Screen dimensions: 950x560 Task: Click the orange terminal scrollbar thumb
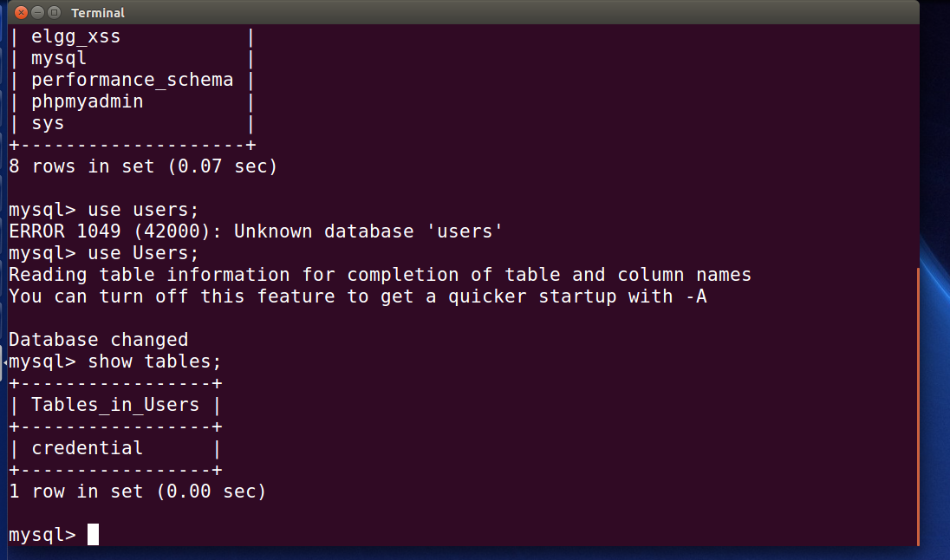(x=918, y=406)
